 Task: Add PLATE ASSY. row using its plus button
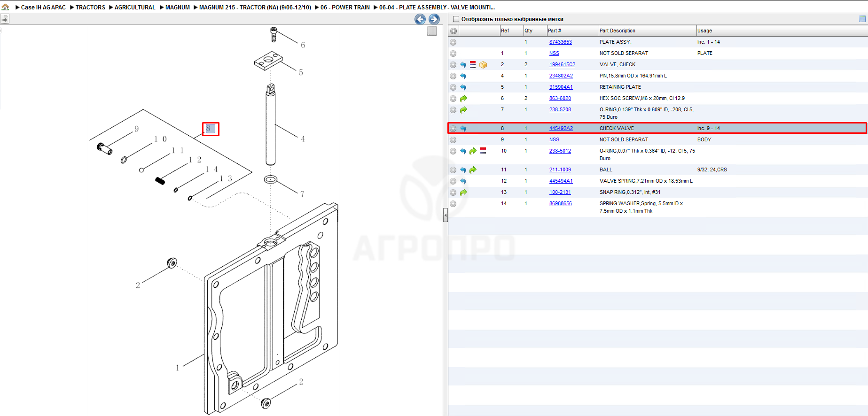click(453, 42)
